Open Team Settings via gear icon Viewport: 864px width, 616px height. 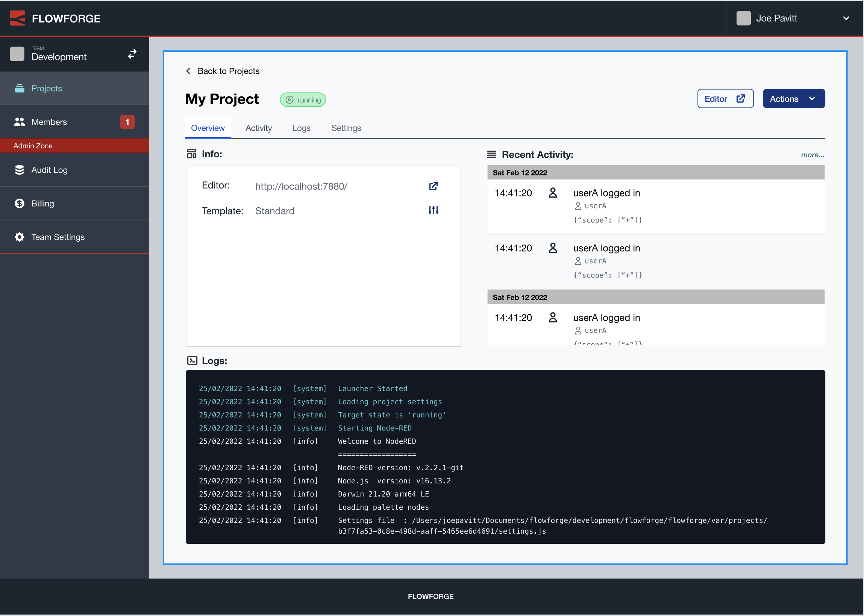(x=19, y=237)
